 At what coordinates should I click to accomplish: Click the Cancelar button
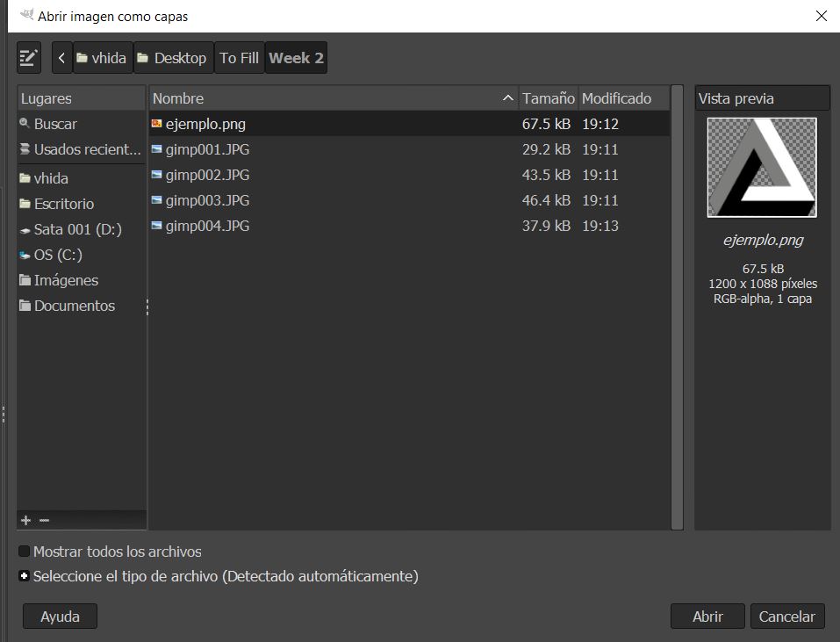[787, 617]
